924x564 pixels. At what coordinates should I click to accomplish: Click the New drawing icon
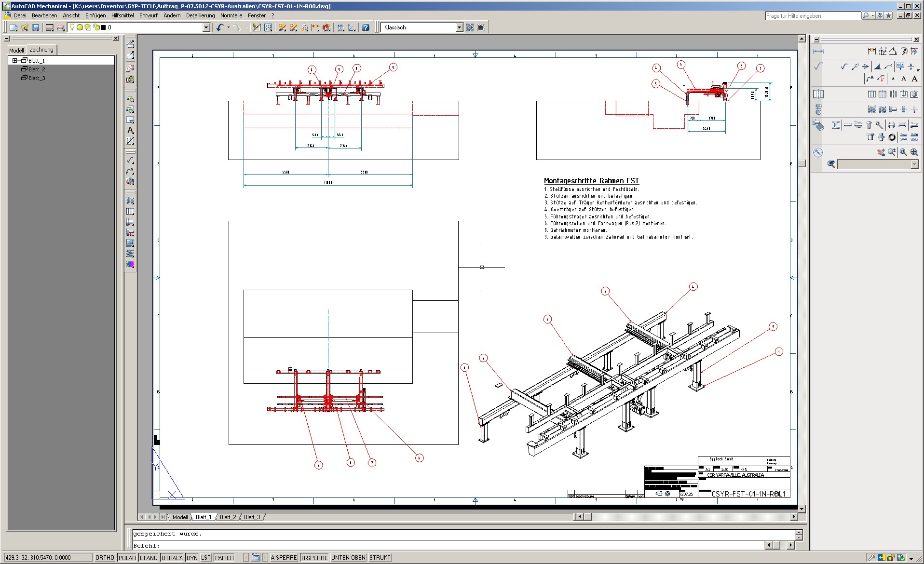(14, 27)
